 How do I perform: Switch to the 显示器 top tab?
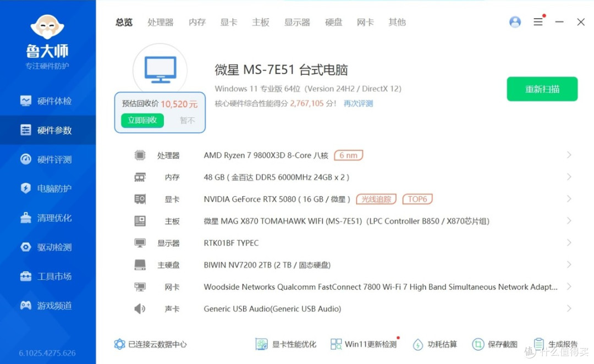[298, 23]
